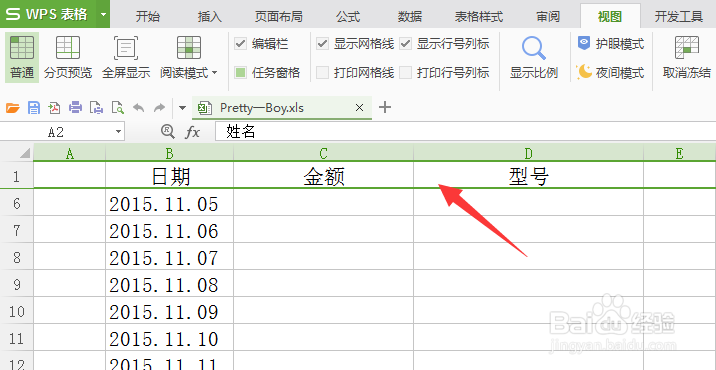
Task: Toggle Show Row/Column Headers (显示行号列标)
Action: [x=405, y=44]
